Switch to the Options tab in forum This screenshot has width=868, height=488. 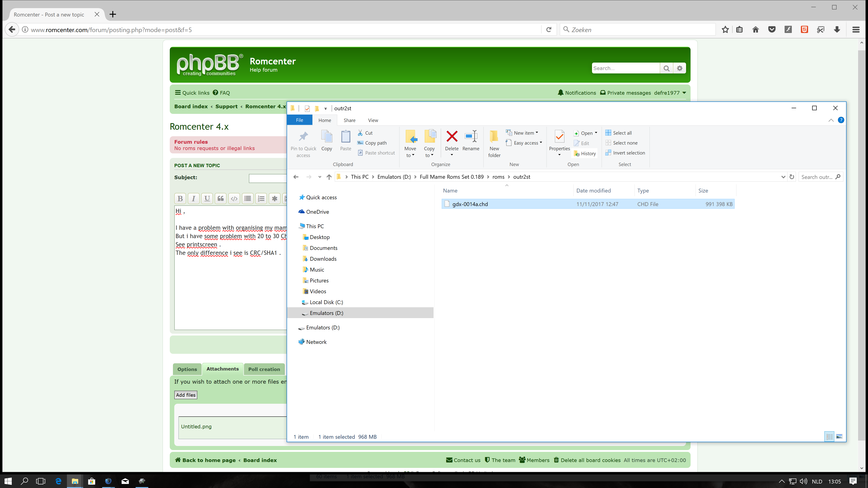(187, 369)
